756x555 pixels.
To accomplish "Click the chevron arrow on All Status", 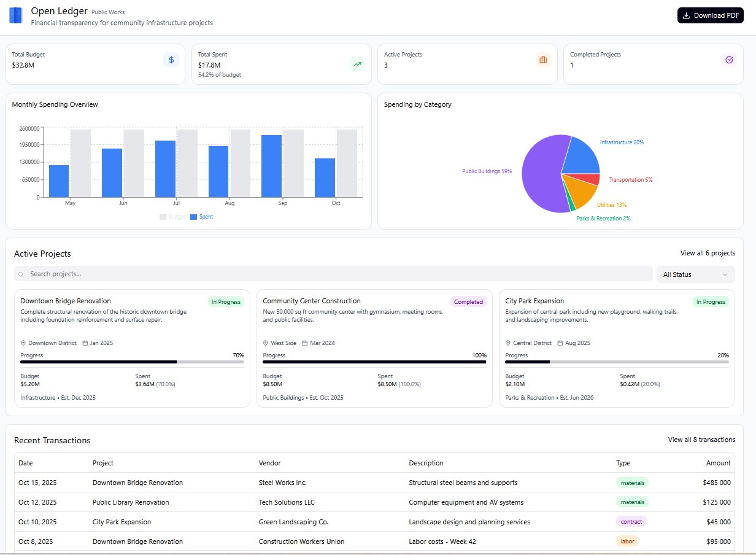I will [x=725, y=274].
